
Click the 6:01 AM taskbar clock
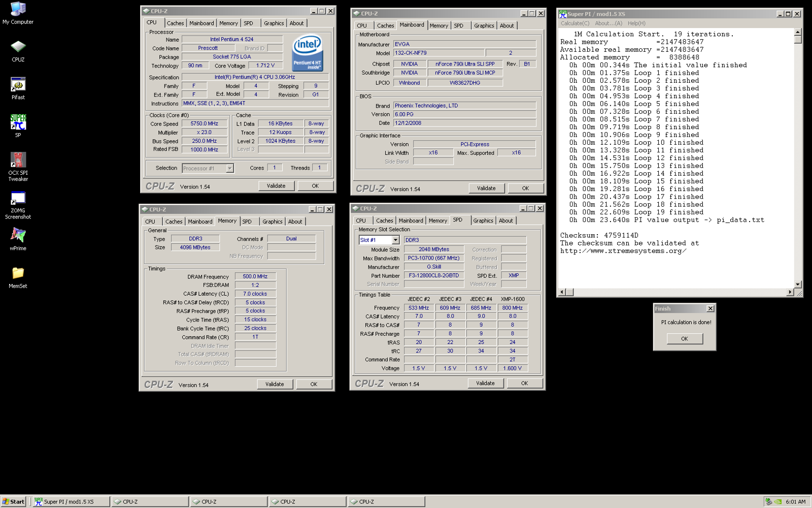795,501
